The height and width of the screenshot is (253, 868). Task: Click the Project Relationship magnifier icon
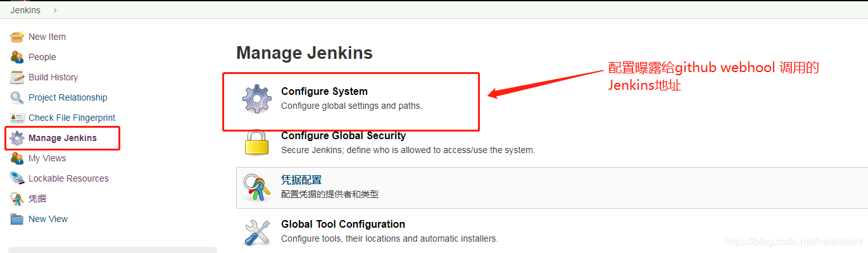pos(17,97)
